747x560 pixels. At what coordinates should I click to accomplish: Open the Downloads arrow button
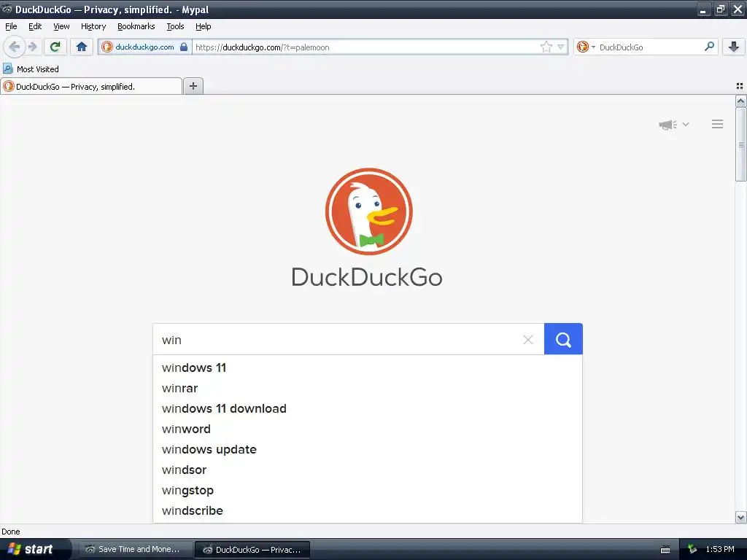coord(734,47)
